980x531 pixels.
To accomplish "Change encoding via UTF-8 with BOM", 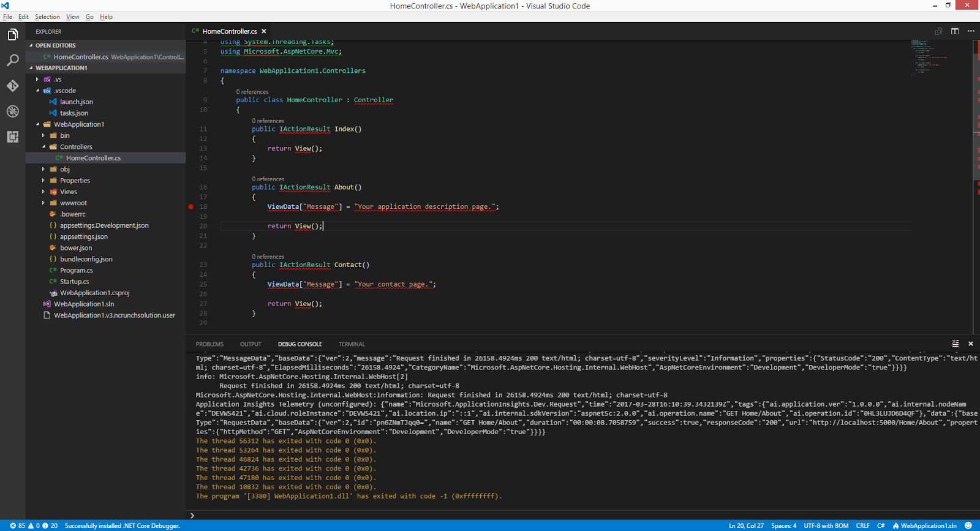I will point(826,525).
